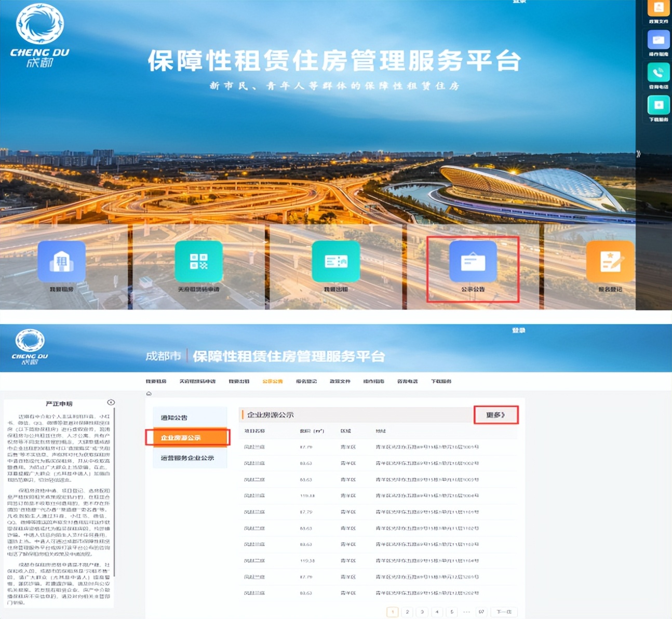Switch to the 通知公告 tab

pos(173,416)
